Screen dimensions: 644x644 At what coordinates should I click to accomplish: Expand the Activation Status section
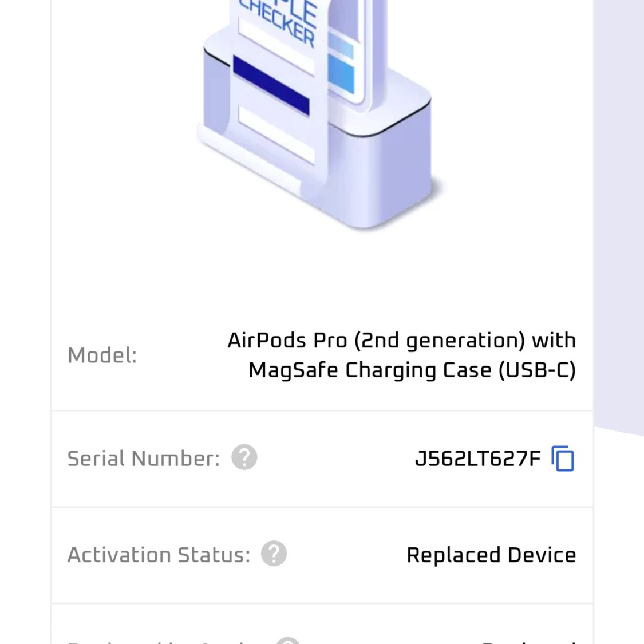[x=322, y=554]
